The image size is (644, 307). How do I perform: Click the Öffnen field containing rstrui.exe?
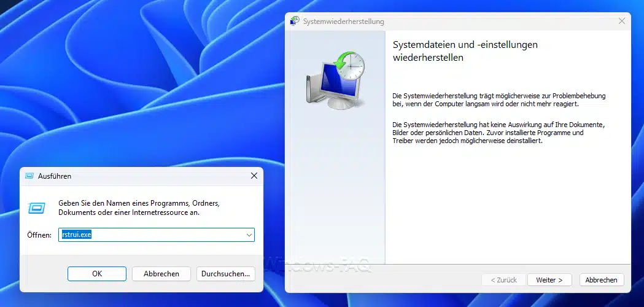(150, 235)
